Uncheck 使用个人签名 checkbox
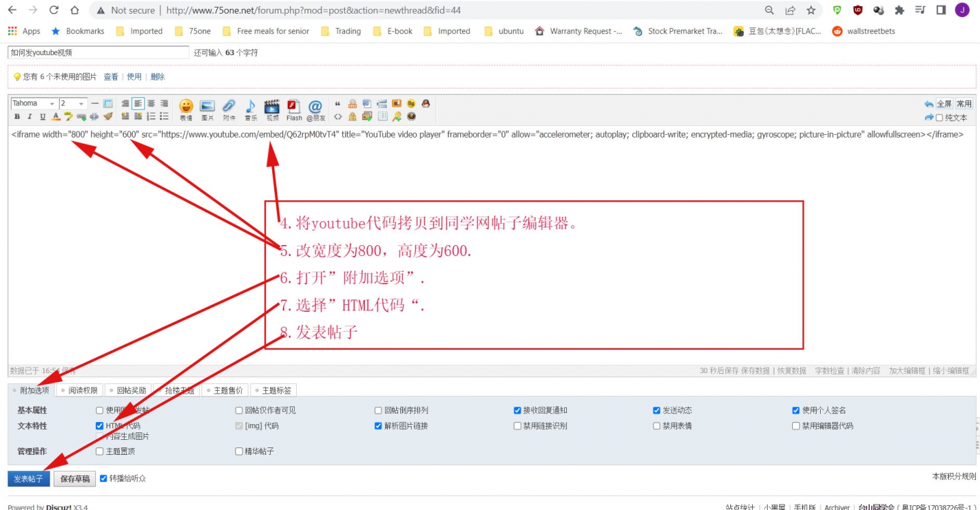Screen dimensions: 980x510 [x=796, y=411]
